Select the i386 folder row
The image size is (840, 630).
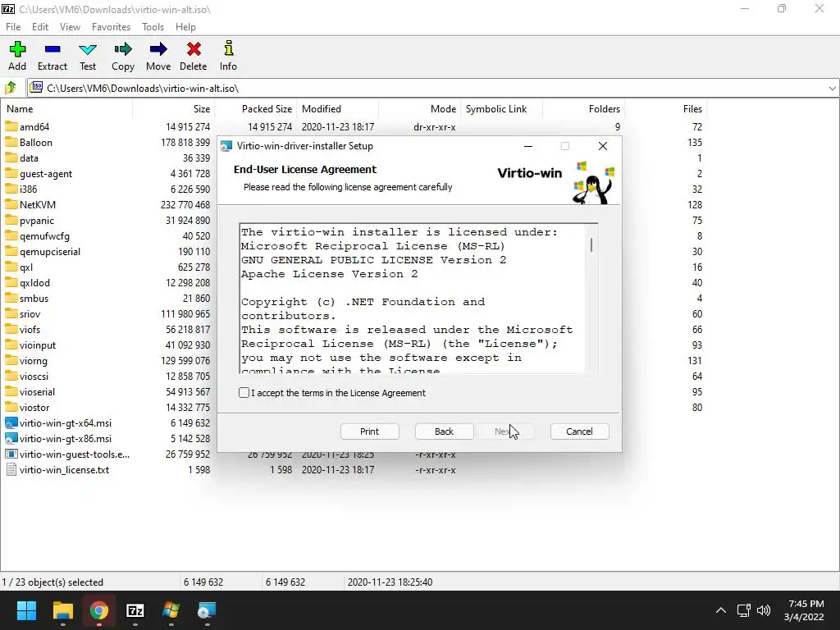[x=108, y=189]
